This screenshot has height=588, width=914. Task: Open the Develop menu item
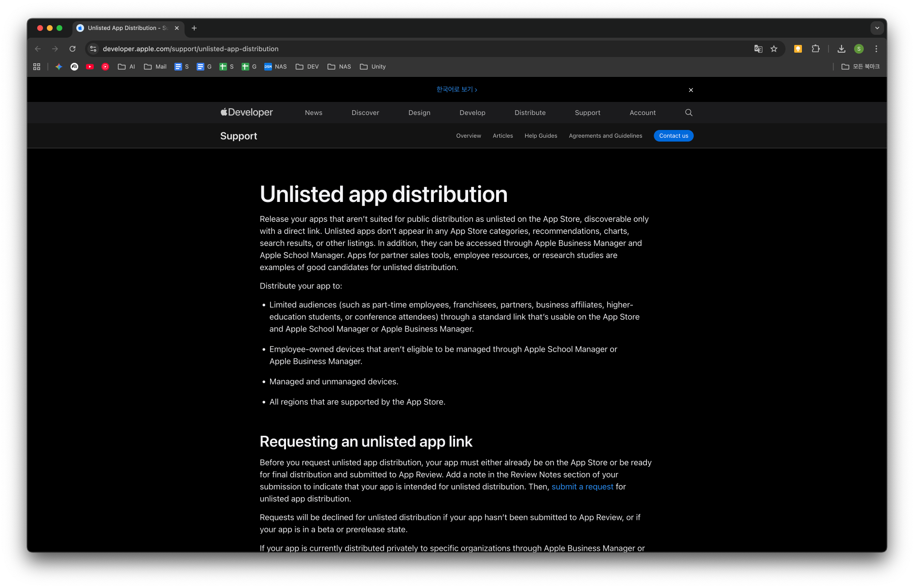[472, 113]
